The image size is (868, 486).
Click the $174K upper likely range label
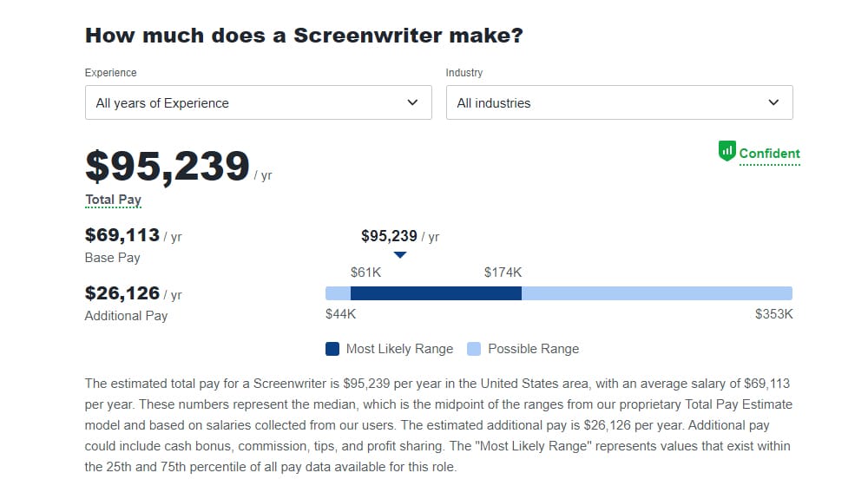point(503,273)
